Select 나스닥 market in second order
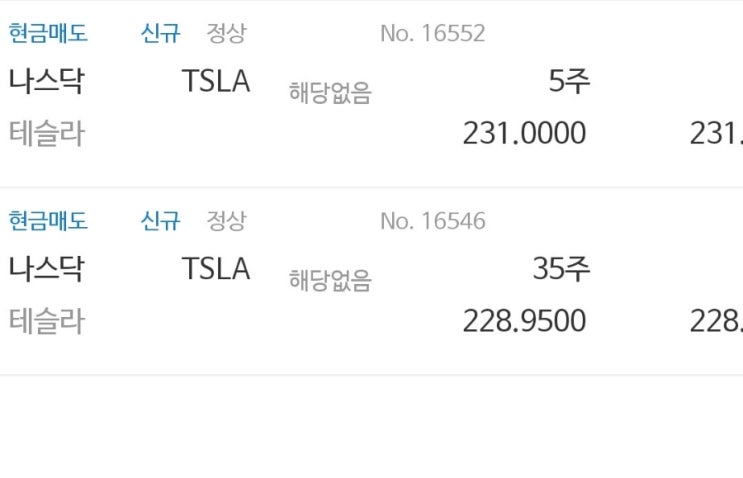 46,269
